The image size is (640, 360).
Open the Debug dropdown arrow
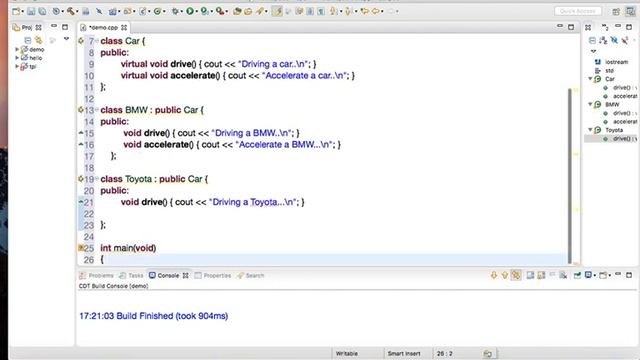[182, 12]
